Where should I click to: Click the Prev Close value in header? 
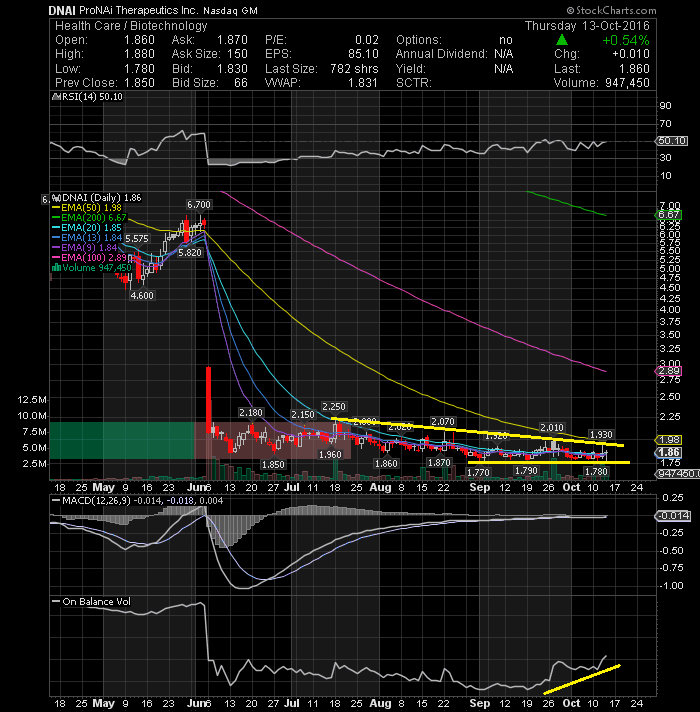139,83
